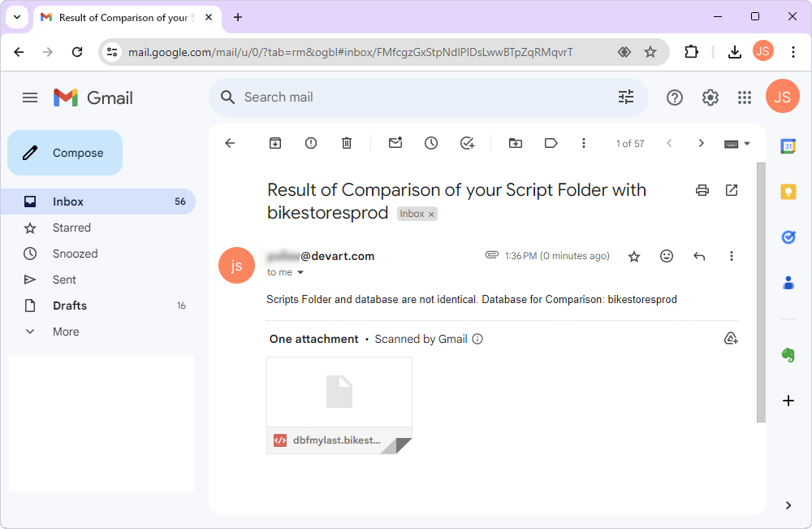Show Scanned by Gmail info icon

477,339
